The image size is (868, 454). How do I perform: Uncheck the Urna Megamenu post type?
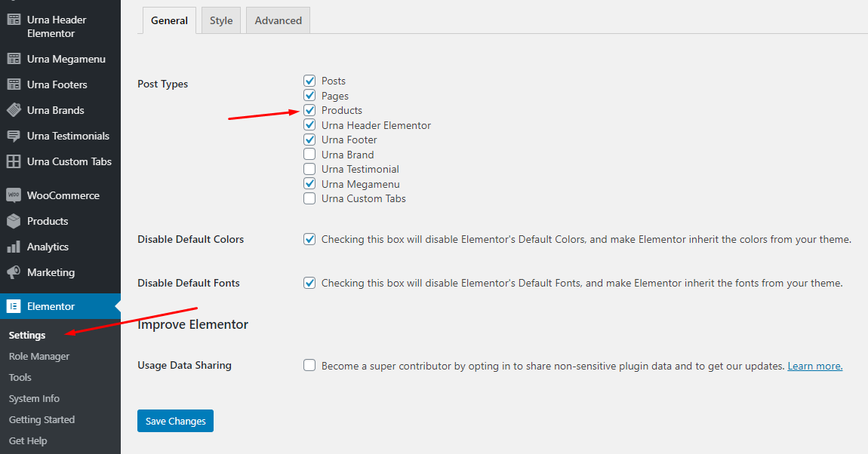pyautogui.click(x=309, y=183)
